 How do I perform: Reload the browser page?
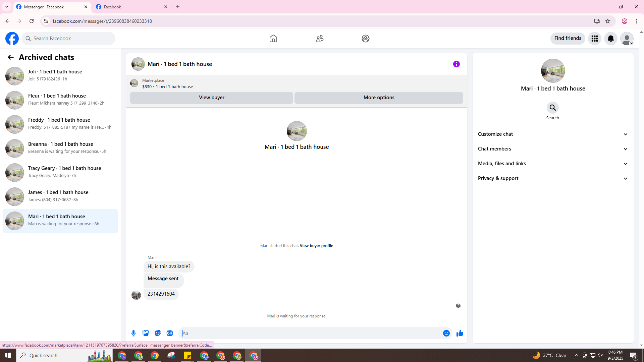tap(32, 21)
